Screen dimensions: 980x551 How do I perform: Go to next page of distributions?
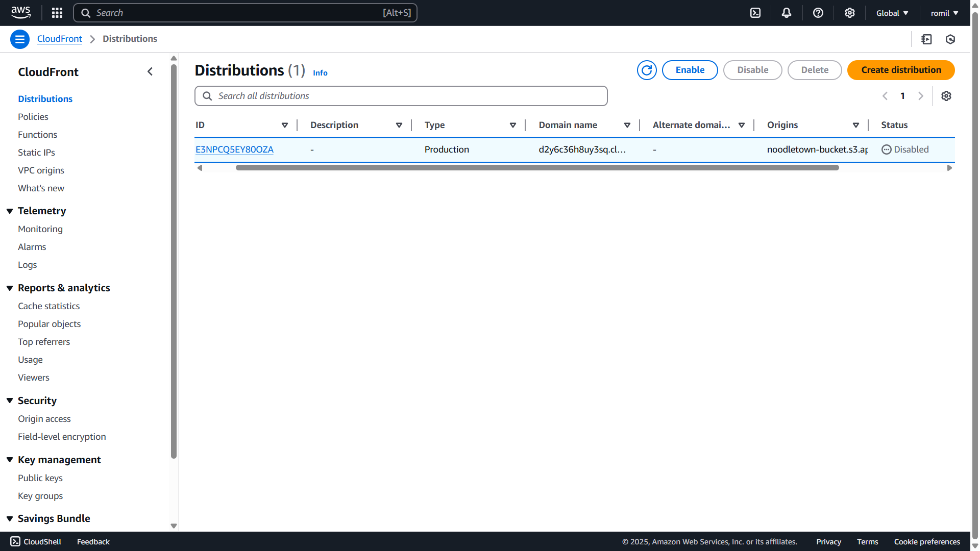[921, 96]
